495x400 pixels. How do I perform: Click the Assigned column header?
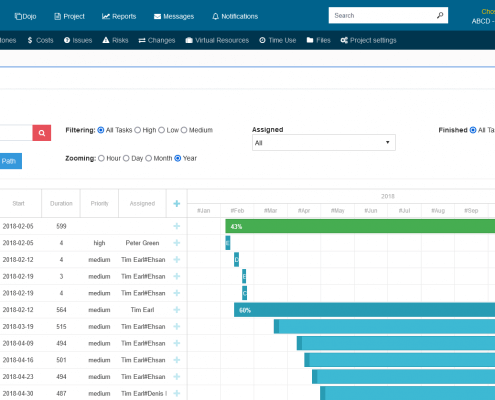(142, 203)
